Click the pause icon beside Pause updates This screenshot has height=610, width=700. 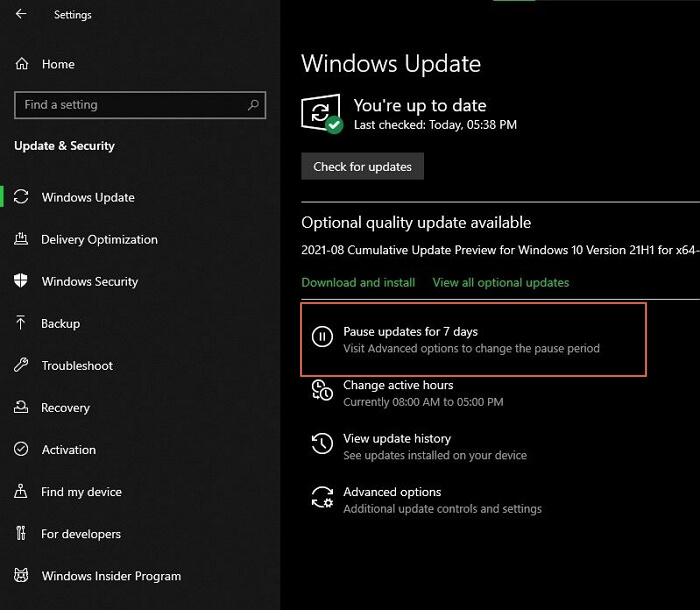[322, 337]
